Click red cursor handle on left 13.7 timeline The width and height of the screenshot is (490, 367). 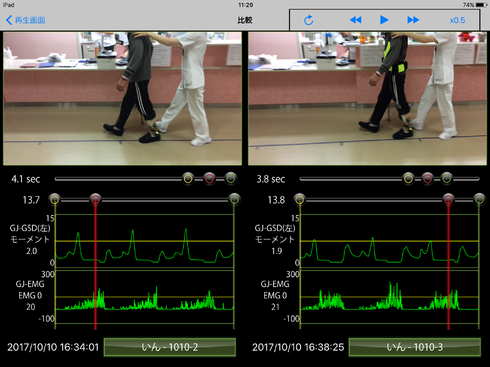(x=95, y=200)
